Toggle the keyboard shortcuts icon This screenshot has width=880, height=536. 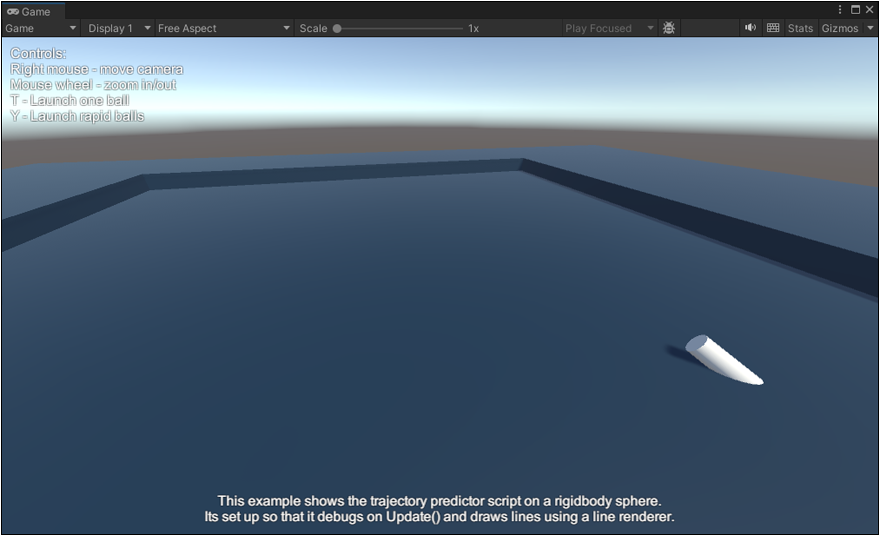coord(773,28)
